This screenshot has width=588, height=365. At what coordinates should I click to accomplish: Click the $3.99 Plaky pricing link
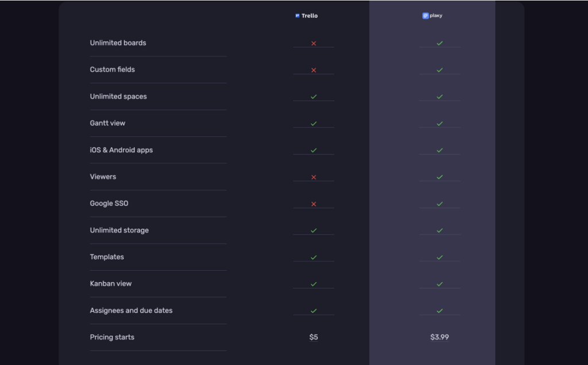coord(439,337)
